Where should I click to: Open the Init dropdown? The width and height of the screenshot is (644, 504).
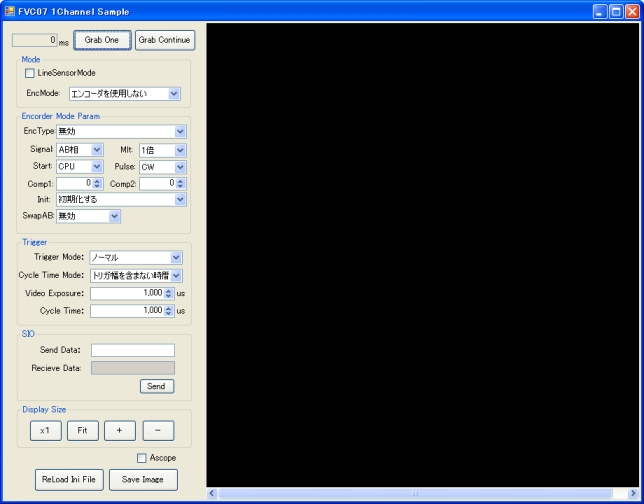point(180,200)
